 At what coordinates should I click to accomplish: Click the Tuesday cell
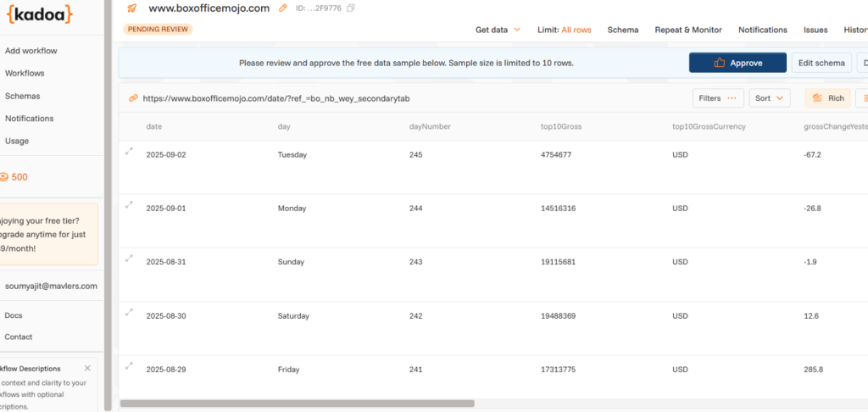(x=292, y=155)
